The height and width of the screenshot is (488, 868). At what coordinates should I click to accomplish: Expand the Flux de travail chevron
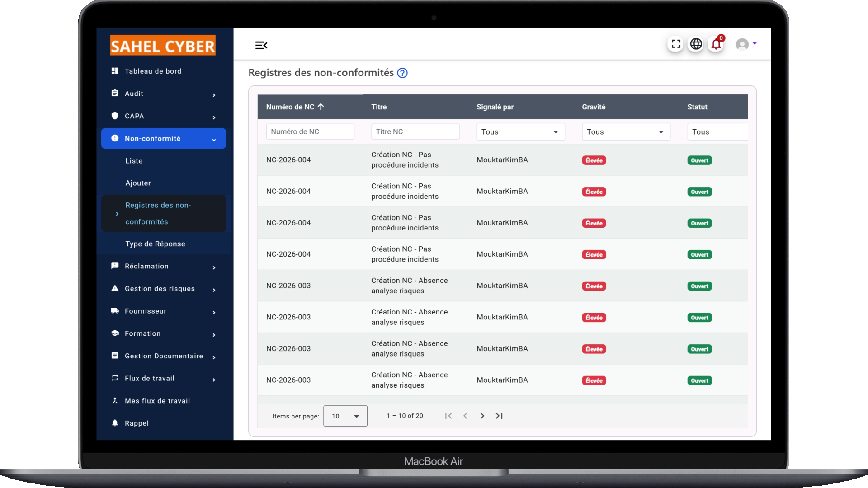(x=214, y=380)
